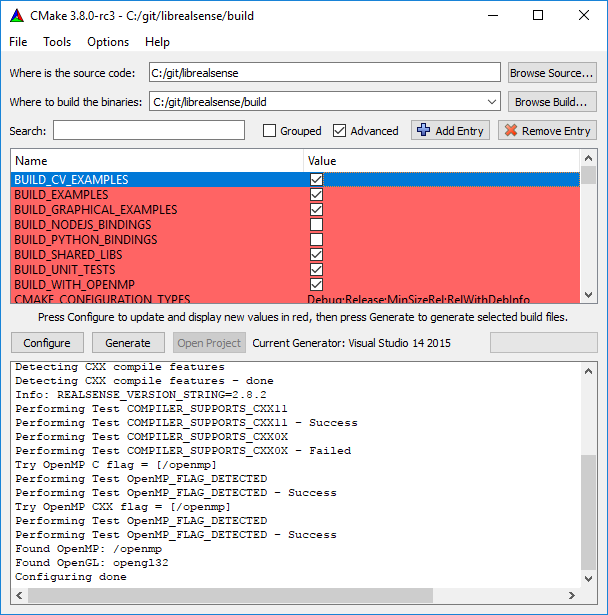The image size is (608, 615).
Task: Click the blue plus Add Entry icon
Action: point(424,131)
